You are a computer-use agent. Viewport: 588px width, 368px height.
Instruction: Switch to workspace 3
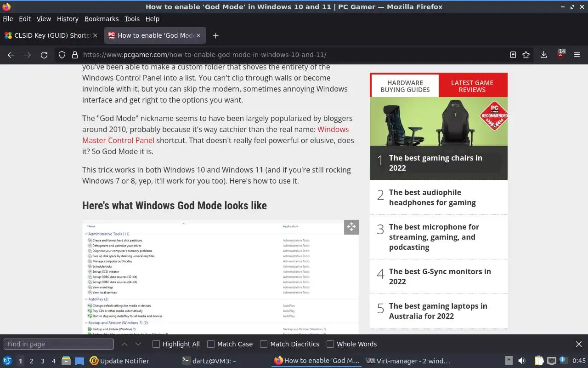pos(42,361)
